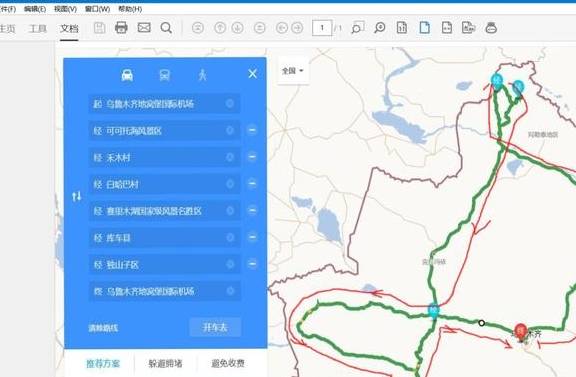The height and width of the screenshot is (377, 576).
Task: Click the circled up-arrow previous page icon
Action: coord(220,28)
